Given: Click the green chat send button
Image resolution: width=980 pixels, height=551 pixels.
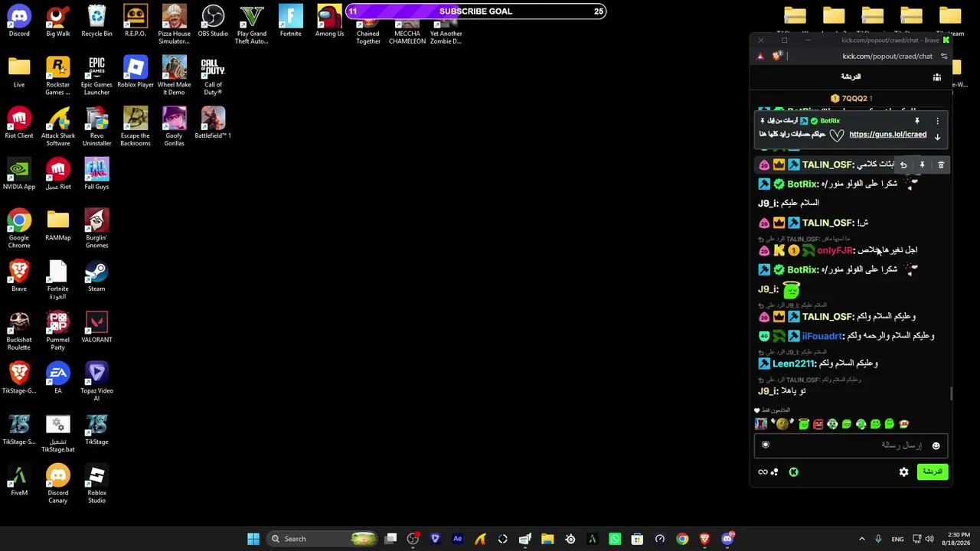Looking at the screenshot, I should click(932, 471).
